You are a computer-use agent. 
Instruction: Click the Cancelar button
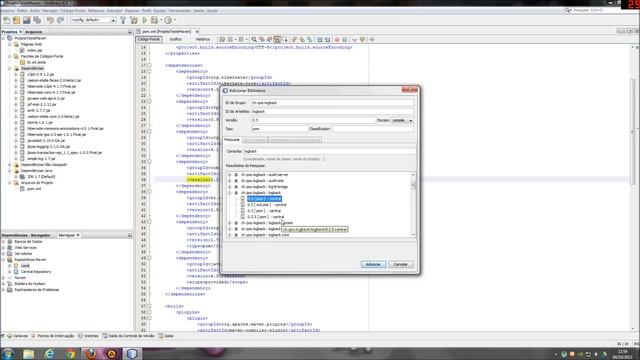click(400, 264)
